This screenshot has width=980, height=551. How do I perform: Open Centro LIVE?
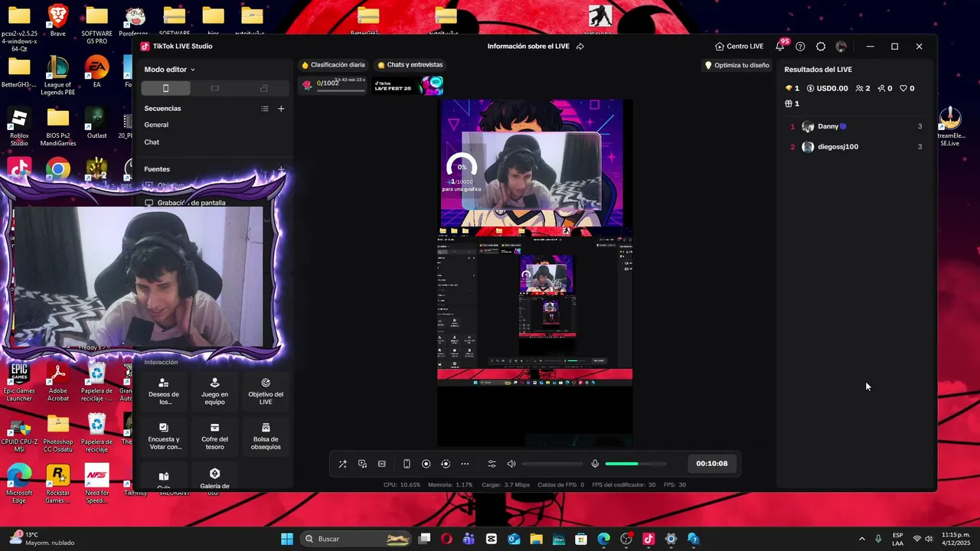click(x=739, y=47)
